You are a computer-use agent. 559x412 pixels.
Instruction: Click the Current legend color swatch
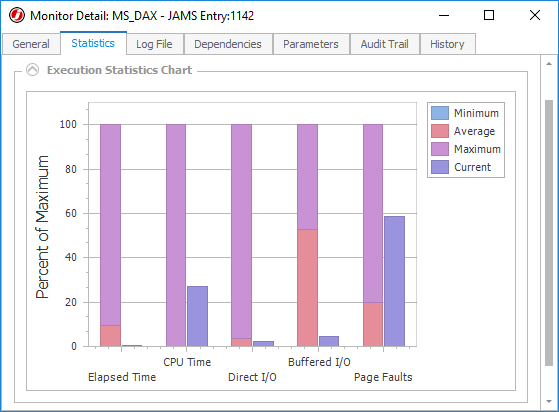point(440,167)
